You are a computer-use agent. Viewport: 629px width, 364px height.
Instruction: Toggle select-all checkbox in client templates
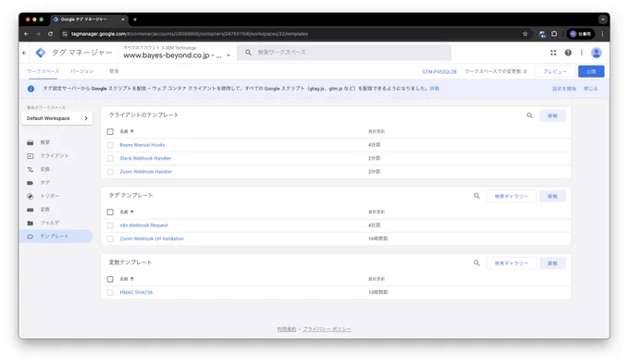pos(110,131)
